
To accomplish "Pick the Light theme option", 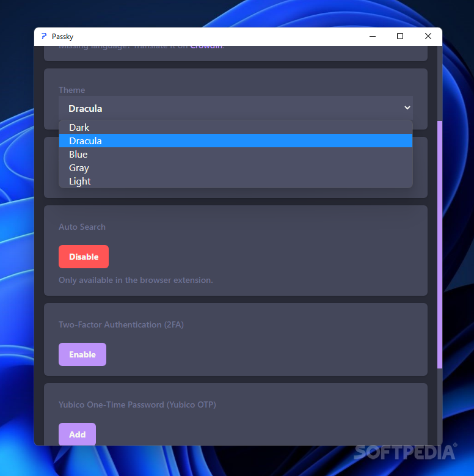I will tap(236, 181).
